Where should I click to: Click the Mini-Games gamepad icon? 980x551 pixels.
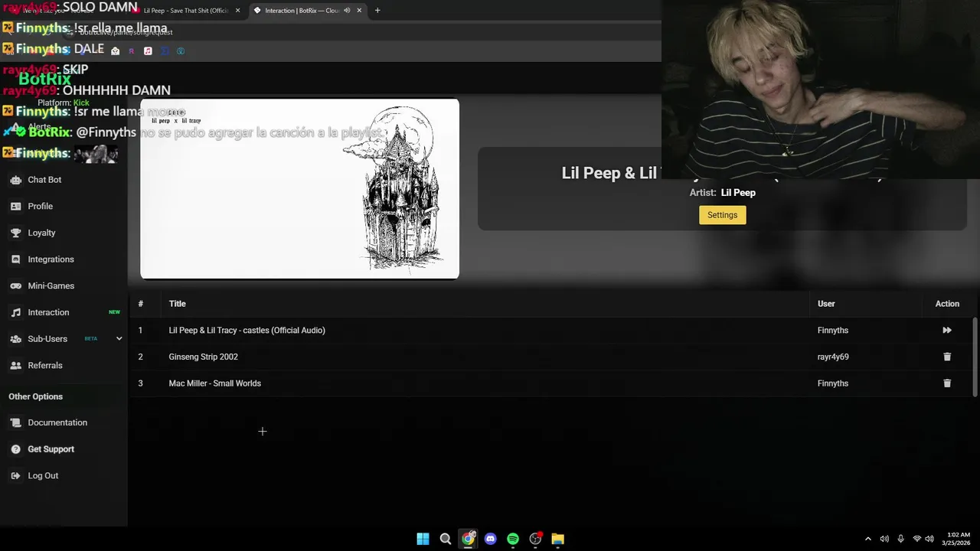[x=15, y=286]
